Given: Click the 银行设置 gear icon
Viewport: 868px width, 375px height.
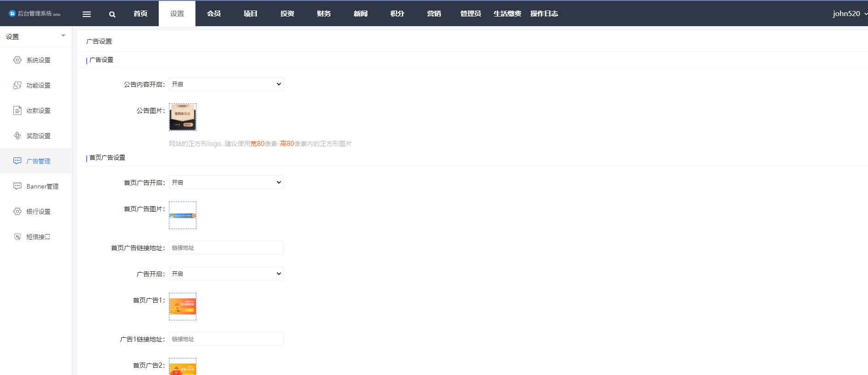Looking at the screenshot, I should 17,212.
